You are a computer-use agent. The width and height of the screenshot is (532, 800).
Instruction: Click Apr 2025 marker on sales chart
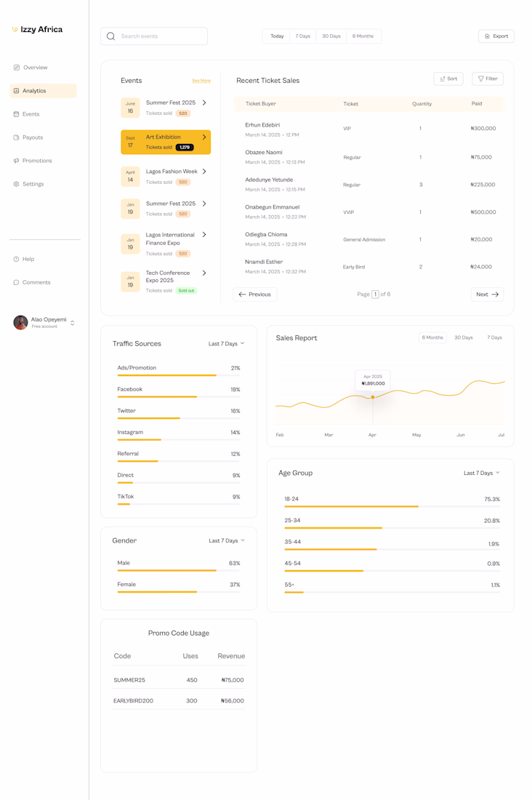pyautogui.click(x=373, y=397)
